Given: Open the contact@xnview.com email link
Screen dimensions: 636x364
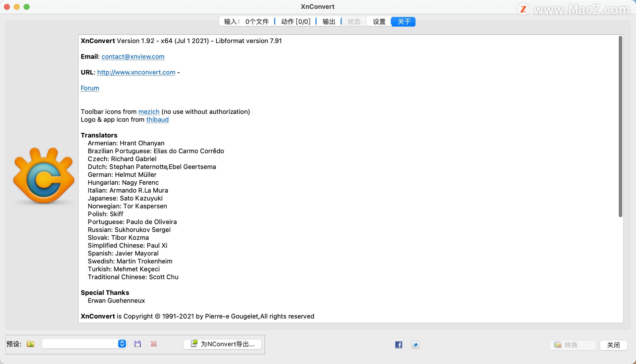Looking at the screenshot, I should 133,56.
